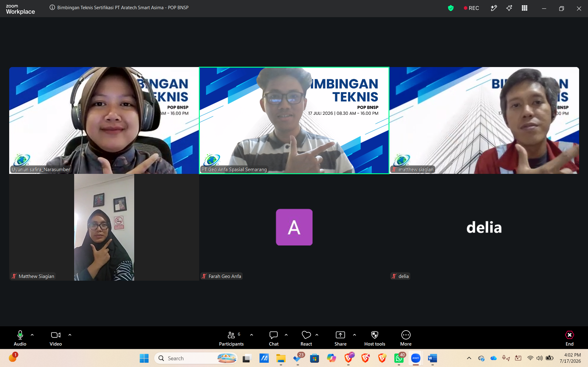Screen dimensions: 588x367
Task: Select PT Geo Anfa Spasial Semarang video tile
Action: 294,120
